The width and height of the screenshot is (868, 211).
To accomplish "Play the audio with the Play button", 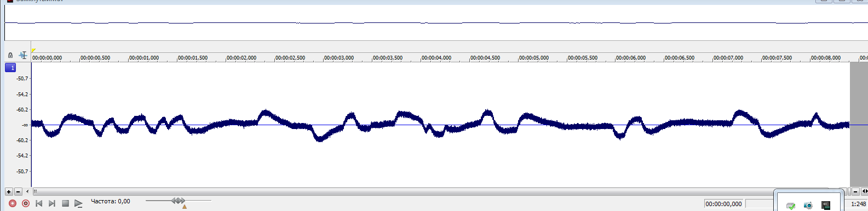I will [78, 203].
